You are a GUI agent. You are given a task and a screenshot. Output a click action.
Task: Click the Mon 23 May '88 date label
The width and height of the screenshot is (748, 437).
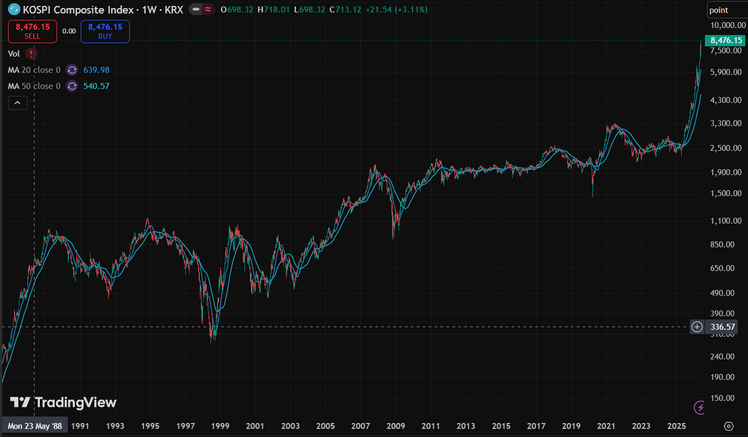(x=34, y=426)
